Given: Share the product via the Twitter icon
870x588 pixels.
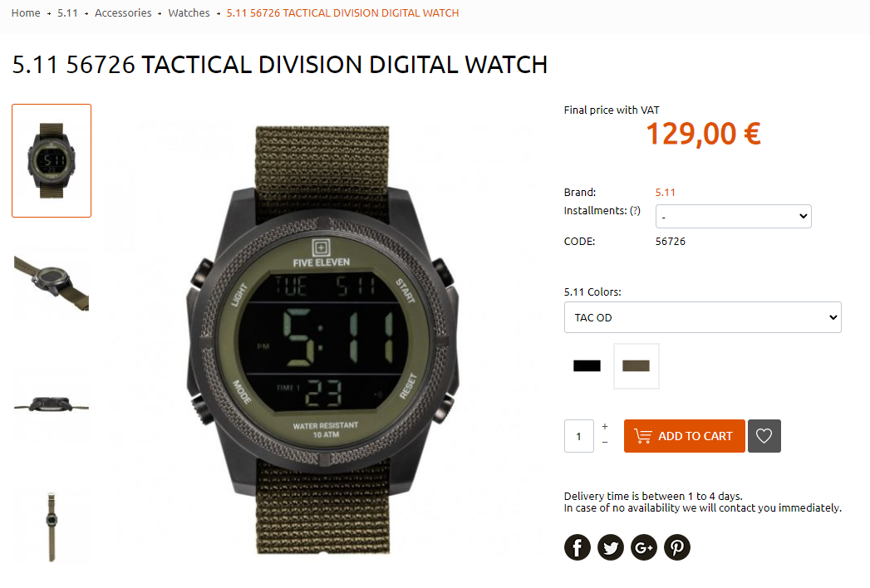Looking at the screenshot, I should (x=611, y=547).
